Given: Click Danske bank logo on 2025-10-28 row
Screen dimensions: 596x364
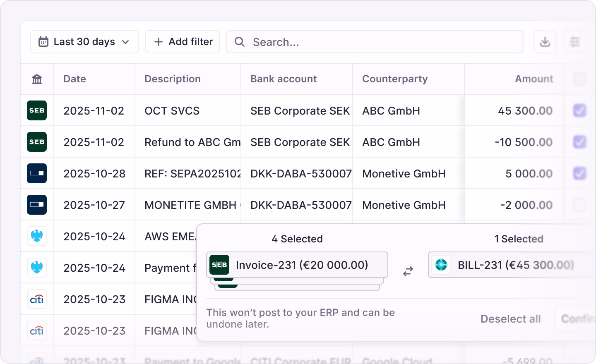Looking at the screenshot, I should [37, 173].
